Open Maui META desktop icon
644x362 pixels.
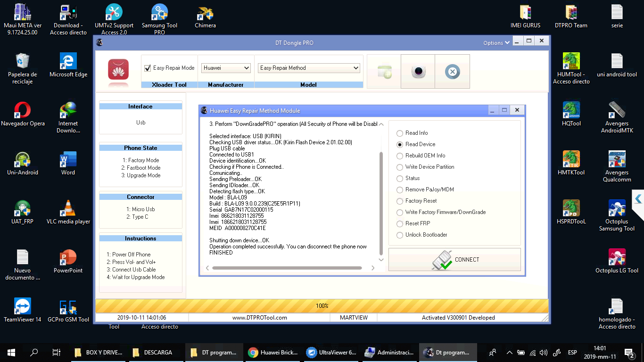(x=23, y=19)
